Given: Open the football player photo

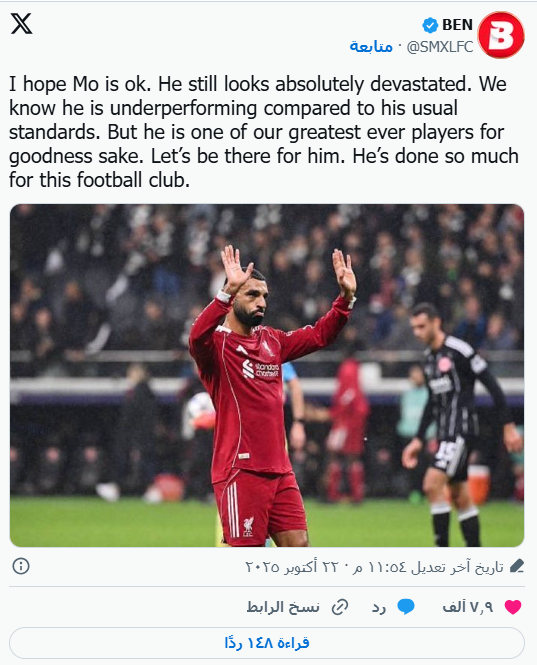Looking at the screenshot, I should [x=267, y=375].
